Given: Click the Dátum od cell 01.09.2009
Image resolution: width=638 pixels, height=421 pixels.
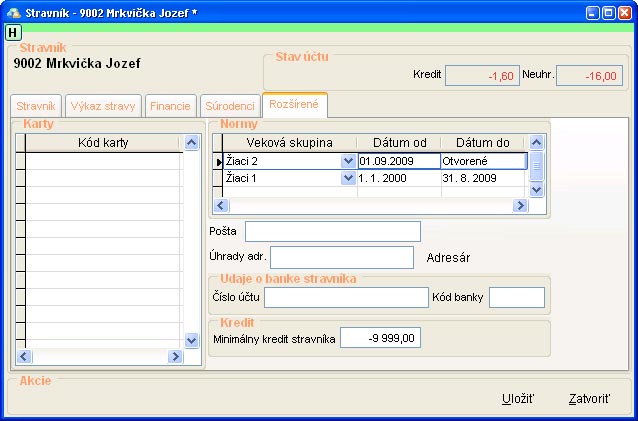Looking at the screenshot, I should [398, 160].
